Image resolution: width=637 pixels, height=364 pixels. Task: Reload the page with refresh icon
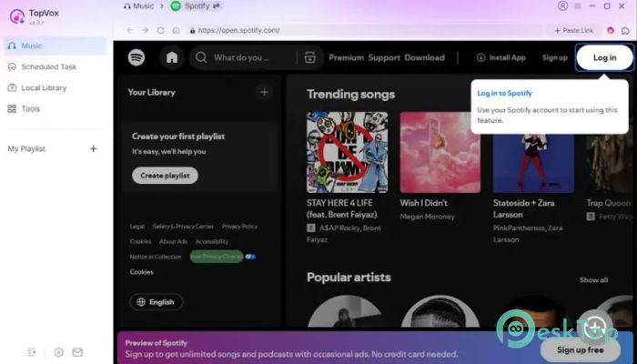click(x=160, y=30)
